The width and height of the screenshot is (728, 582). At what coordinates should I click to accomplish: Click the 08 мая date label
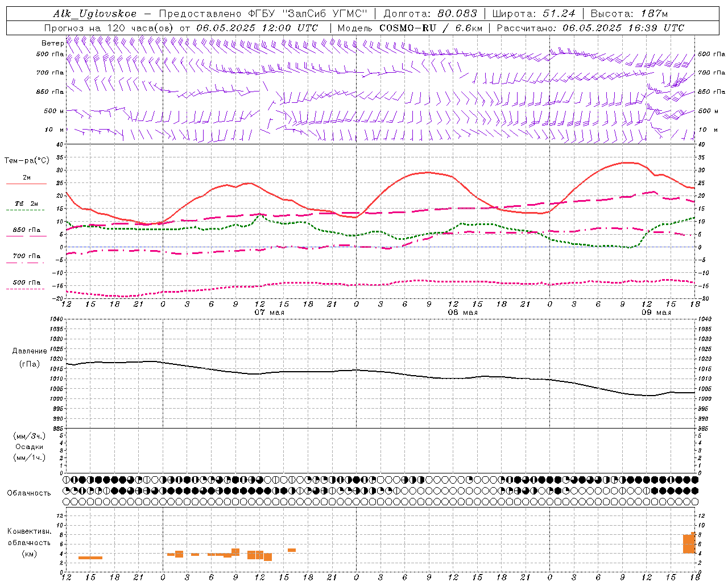point(462,313)
